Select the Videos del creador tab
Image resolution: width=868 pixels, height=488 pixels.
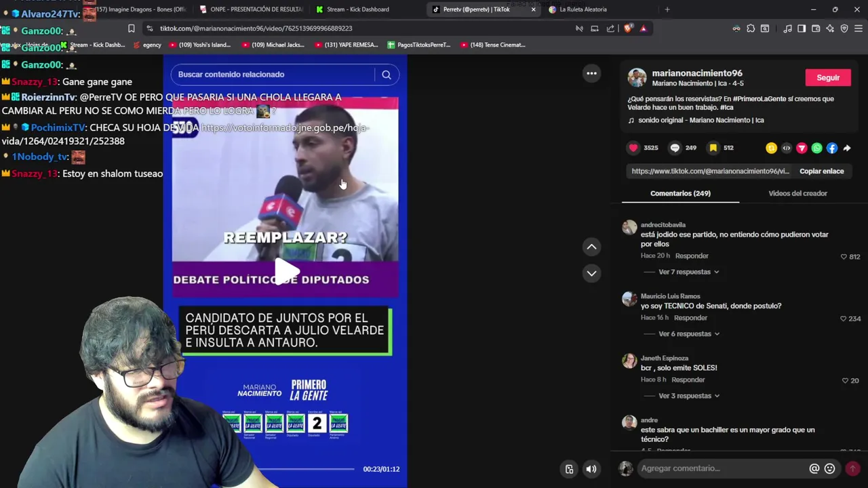[797, 193]
